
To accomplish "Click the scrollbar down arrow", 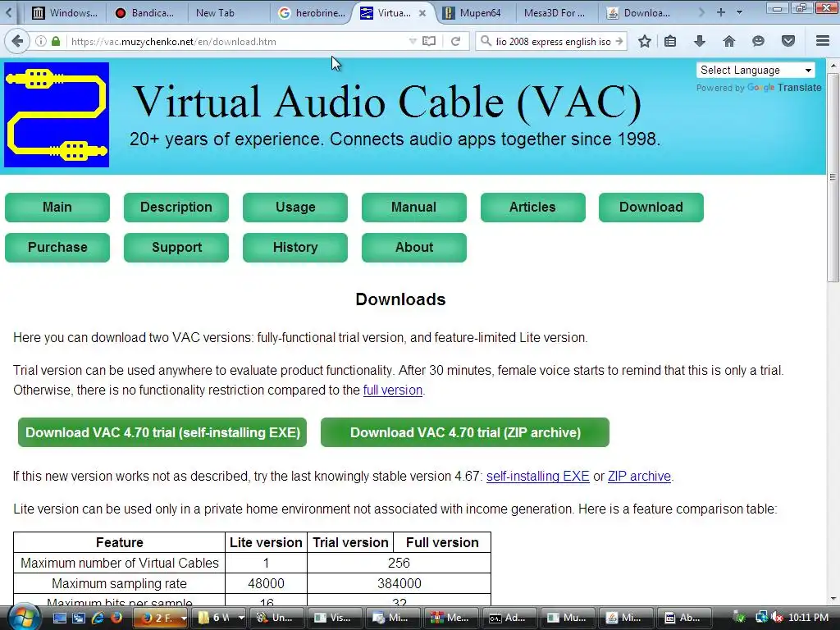I will tap(833, 599).
